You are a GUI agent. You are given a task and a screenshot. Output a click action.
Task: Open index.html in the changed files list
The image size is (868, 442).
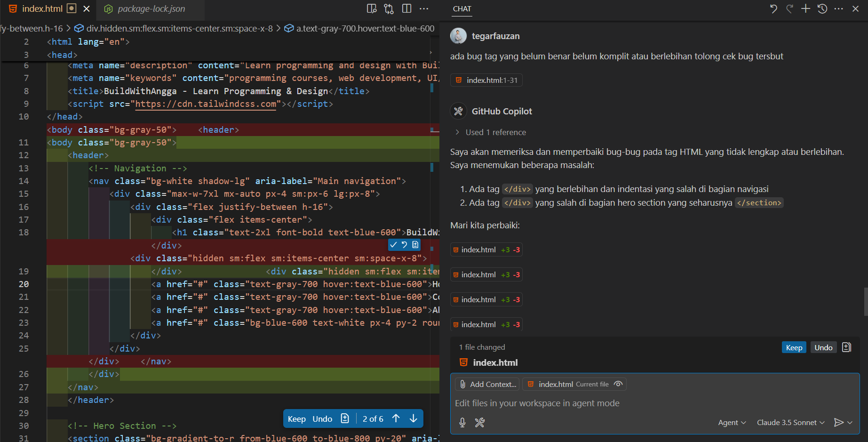pyautogui.click(x=495, y=362)
